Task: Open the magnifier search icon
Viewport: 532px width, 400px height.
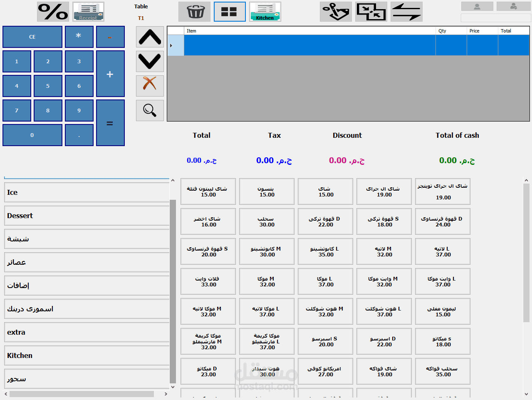Action: pyautogui.click(x=150, y=110)
